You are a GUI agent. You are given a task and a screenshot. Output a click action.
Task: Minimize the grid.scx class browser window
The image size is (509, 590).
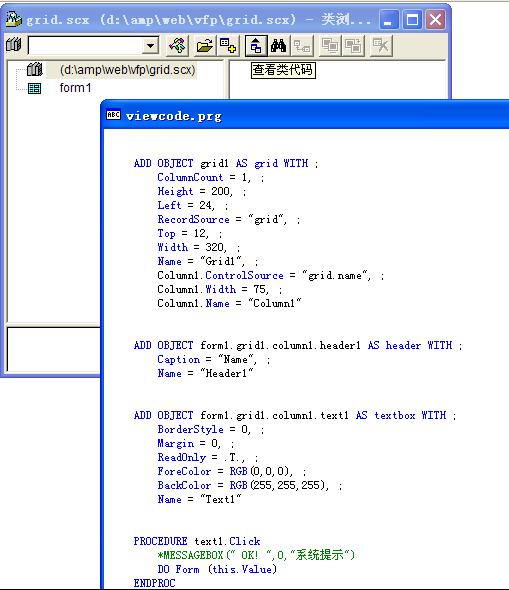[x=389, y=19]
